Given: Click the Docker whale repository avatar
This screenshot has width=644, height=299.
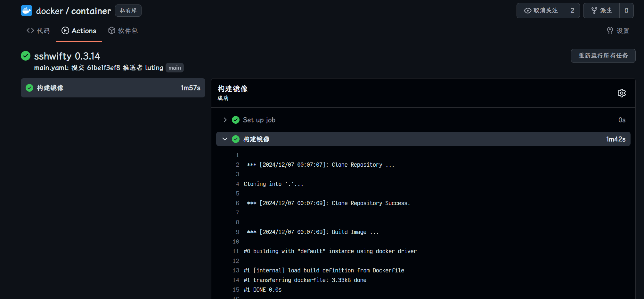Looking at the screenshot, I should point(27,11).
